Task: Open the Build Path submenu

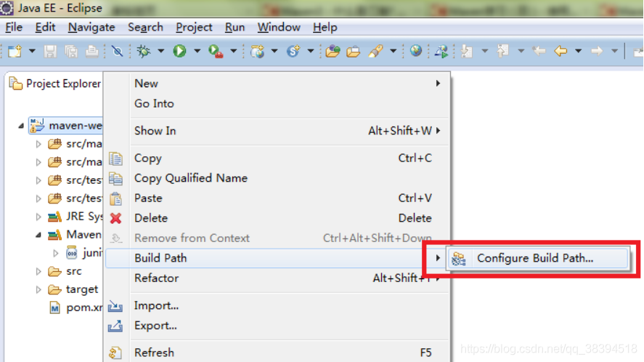Action: point(276,258)
